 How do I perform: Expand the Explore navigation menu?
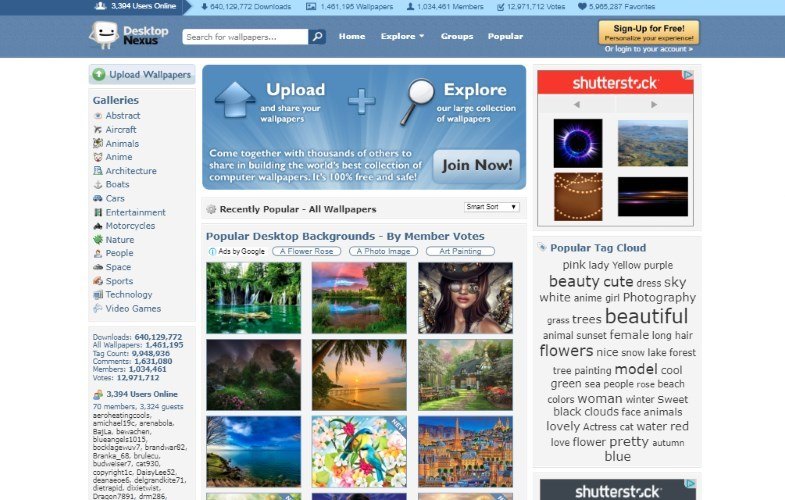coord(402,36)
